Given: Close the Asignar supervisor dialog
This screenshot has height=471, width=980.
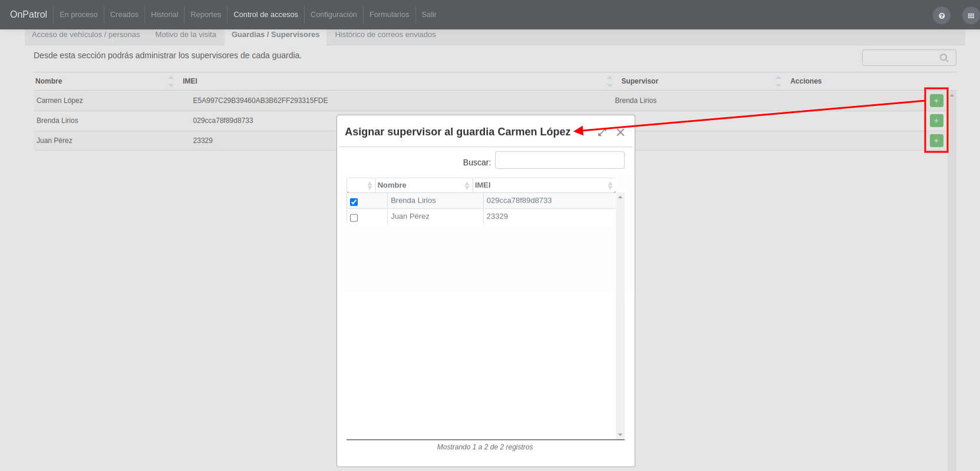Looking at the screenshot, I should [621, 132].
